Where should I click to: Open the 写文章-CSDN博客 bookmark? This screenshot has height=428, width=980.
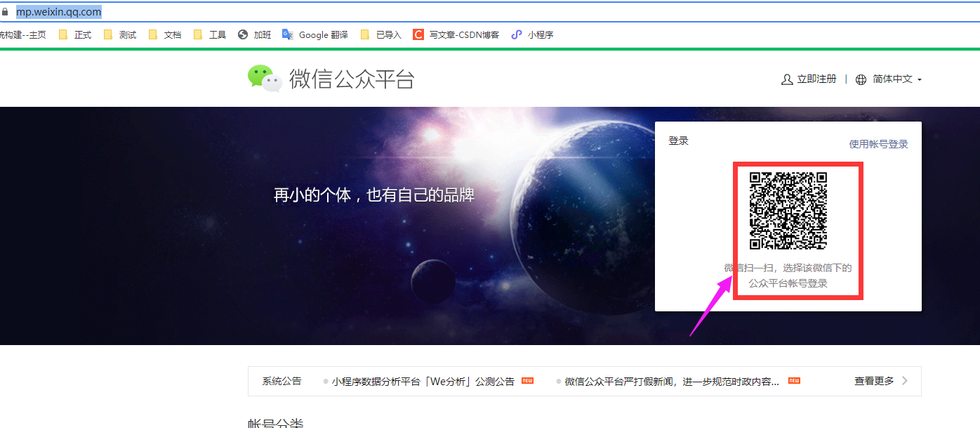(456, 34)
